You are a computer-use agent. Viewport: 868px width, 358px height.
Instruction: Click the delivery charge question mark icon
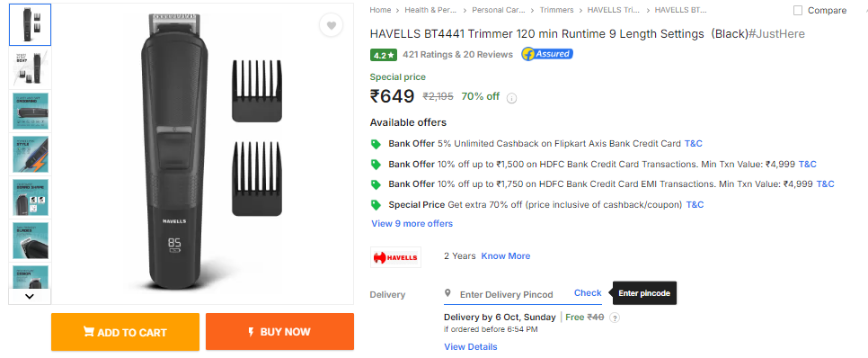tap(615, 318)
